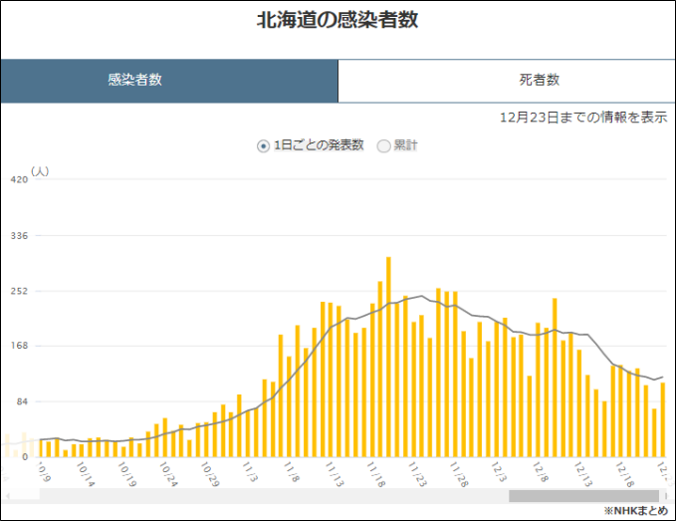
Task: Switch to the 感染者数 tab
Action: tap(169, 81)
